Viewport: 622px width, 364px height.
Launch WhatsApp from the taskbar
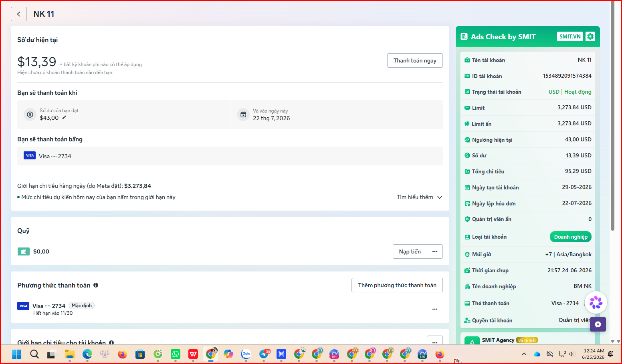pos(176,354)
